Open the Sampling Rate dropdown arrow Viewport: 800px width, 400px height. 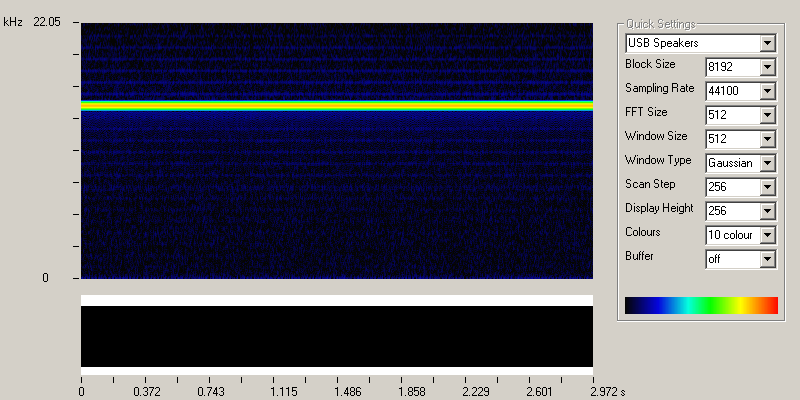point(767,91)
